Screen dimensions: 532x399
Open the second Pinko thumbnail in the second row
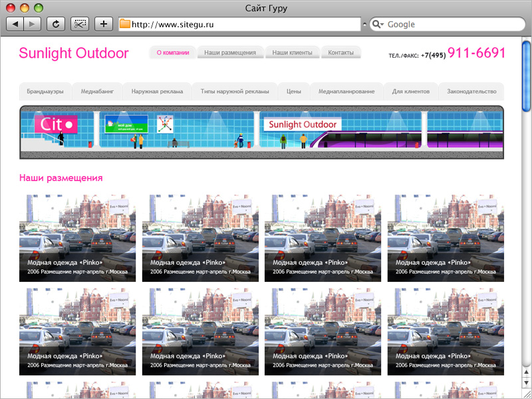pos(200,332)
